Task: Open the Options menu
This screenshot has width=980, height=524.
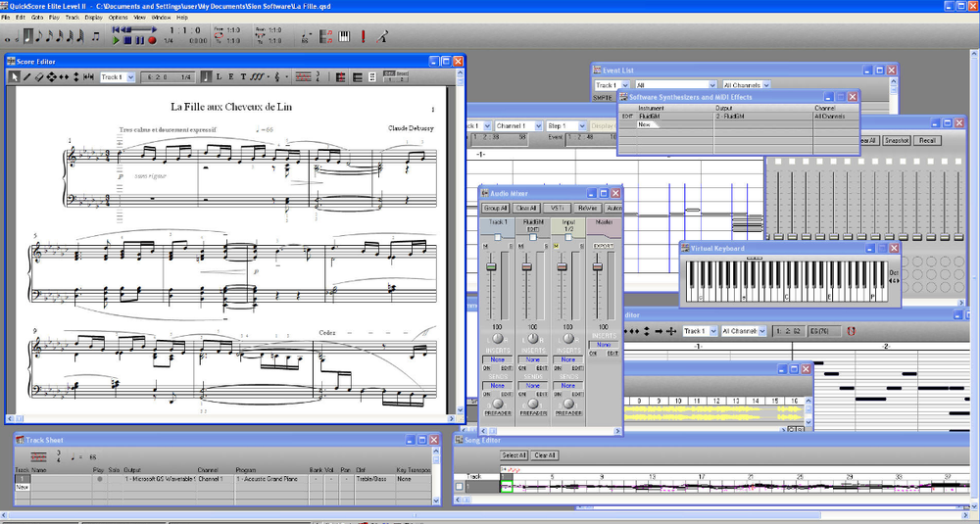Action: 119,18
